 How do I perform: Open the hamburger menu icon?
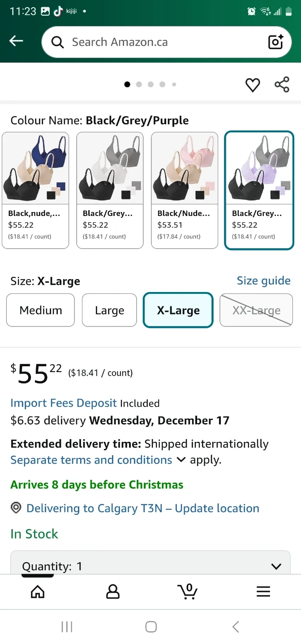click(263, 592)
